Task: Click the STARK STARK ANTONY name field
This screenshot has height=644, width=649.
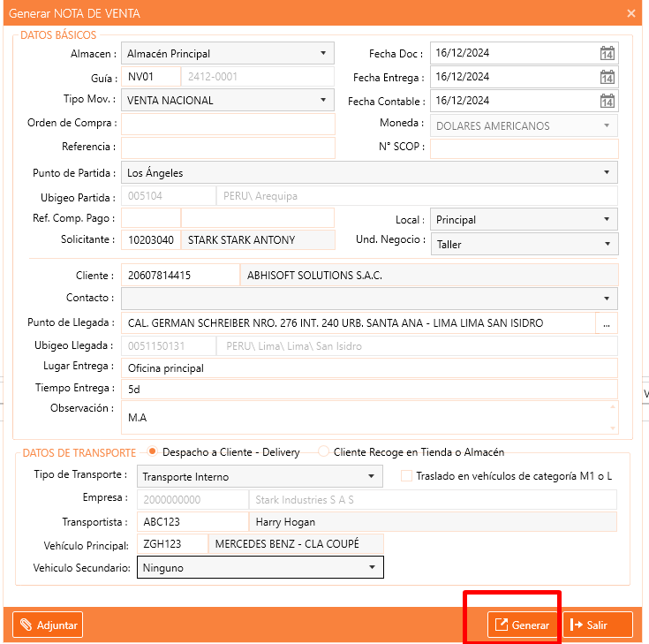Action: 258,239
